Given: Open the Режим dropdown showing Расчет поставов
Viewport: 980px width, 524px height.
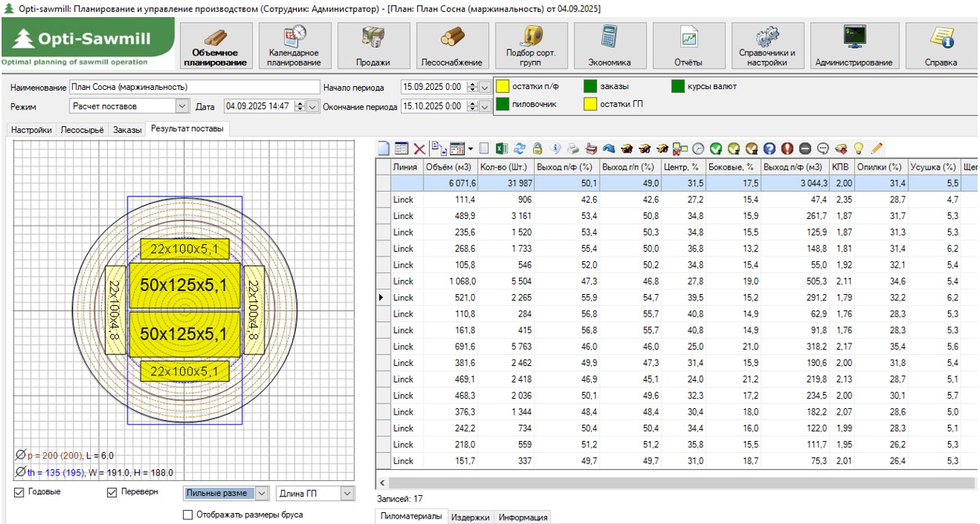Looking at the screenshot, I should point(182,106).
